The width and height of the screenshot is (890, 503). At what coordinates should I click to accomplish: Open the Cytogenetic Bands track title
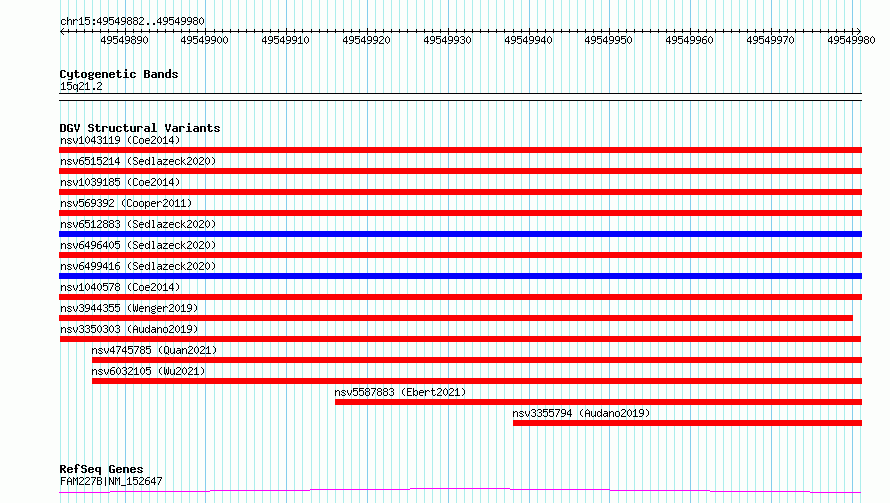tap(119, 74)
